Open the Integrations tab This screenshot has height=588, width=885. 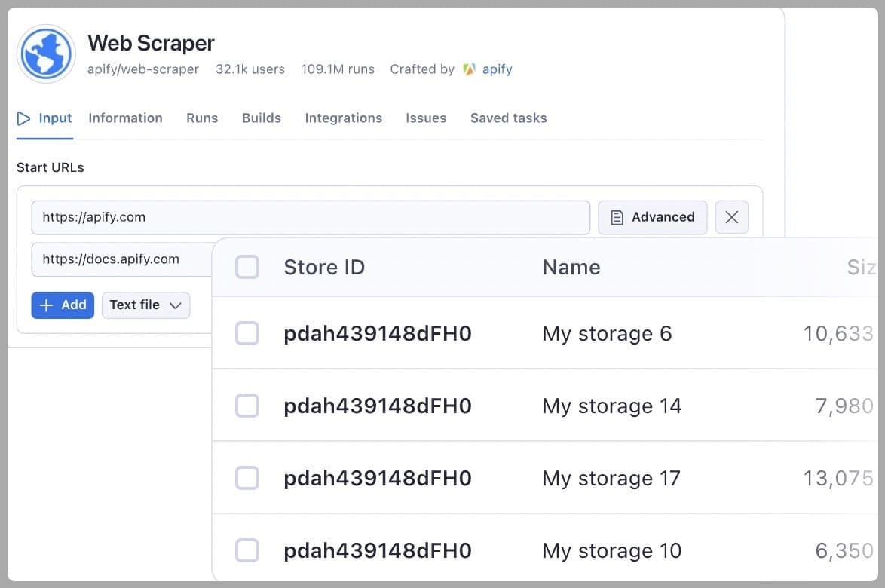(343, 118)
